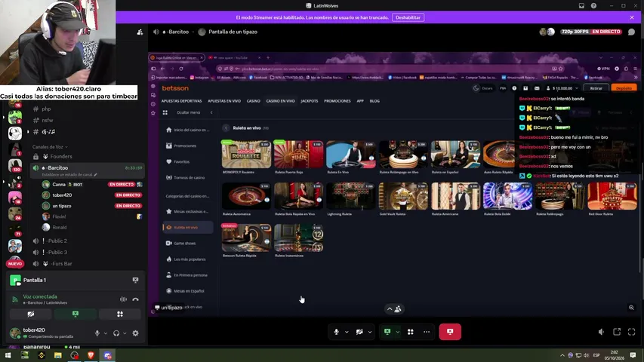Open microphone options chevron beside tober420
This screenshot has width=644, height=362.
pyautogui.click(x=105, y=333)
